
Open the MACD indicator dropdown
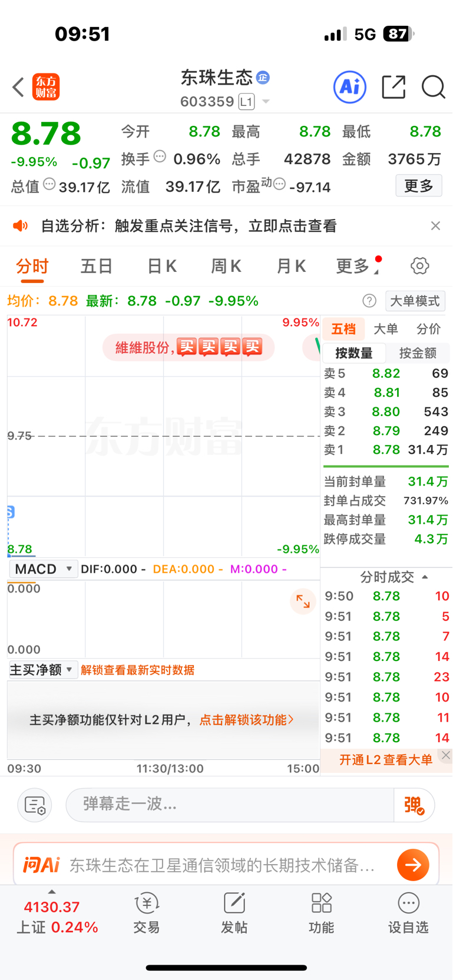pyautogui.click(x=44, y=569)
